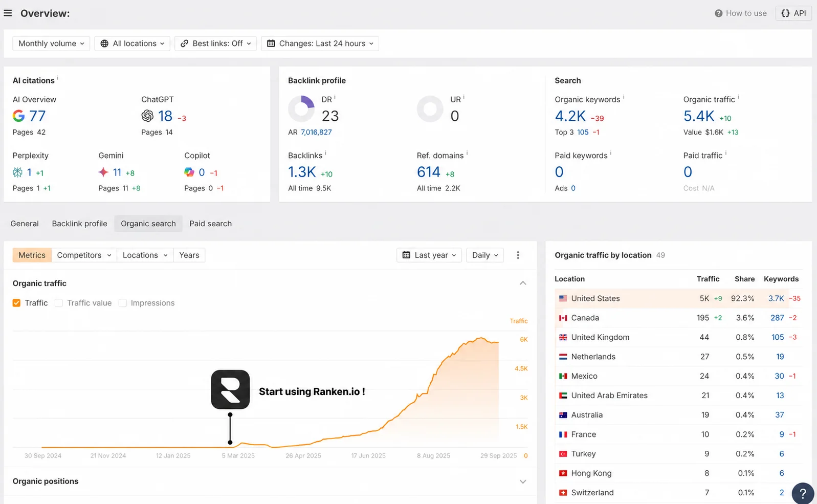Select the Years chart tab

[x=189, y=255]
